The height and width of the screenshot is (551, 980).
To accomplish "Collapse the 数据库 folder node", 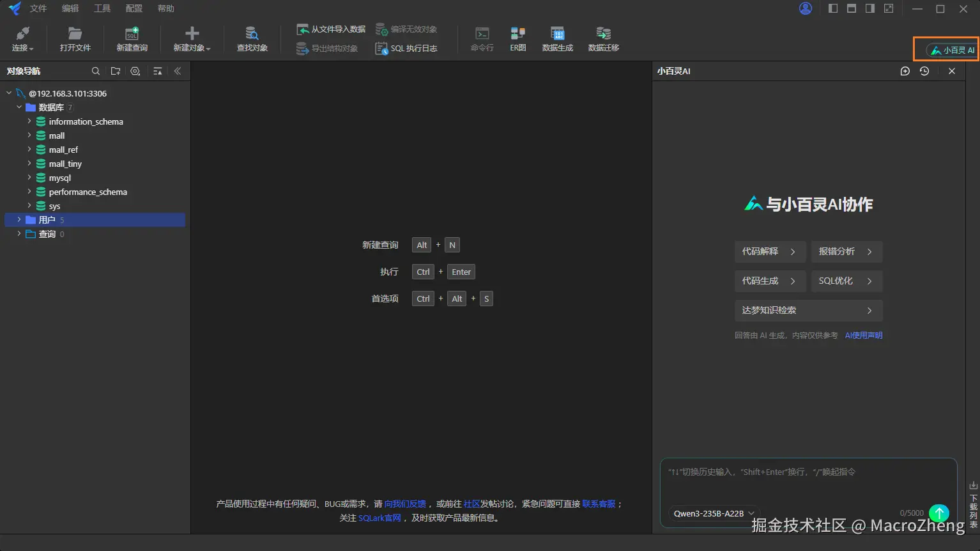I will click(19, 107).
